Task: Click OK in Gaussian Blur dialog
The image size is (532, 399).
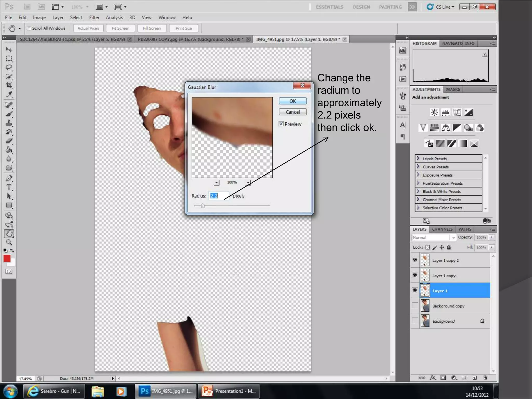Action: (292, 101)
